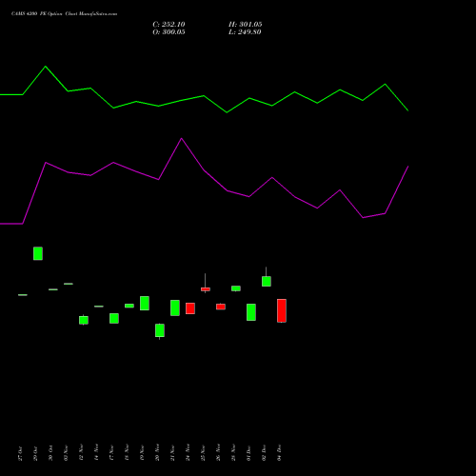
Task: Select the 24 Nov date label
Action: (x=188, y=453)
